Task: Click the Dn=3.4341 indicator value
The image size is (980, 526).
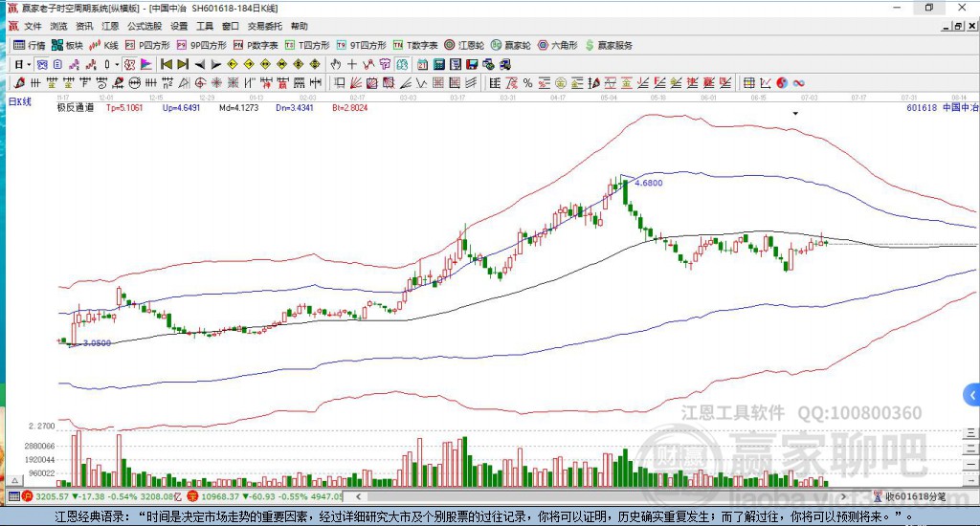Action: point(295,107)
